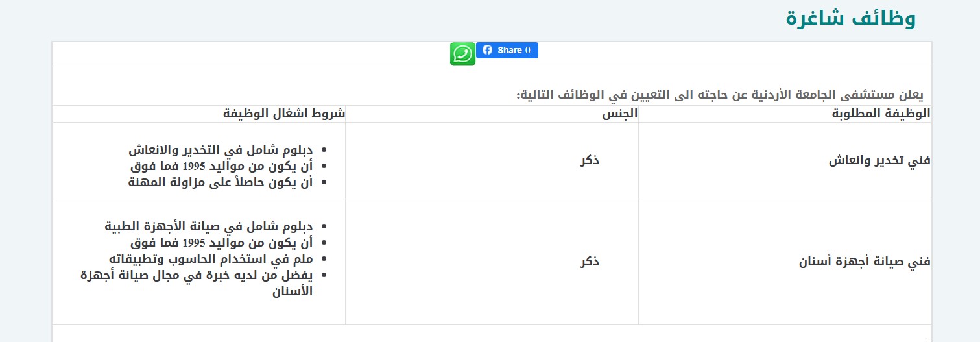
Task: Click ذكر in the dental maintenance row
Action: [590, 262]
